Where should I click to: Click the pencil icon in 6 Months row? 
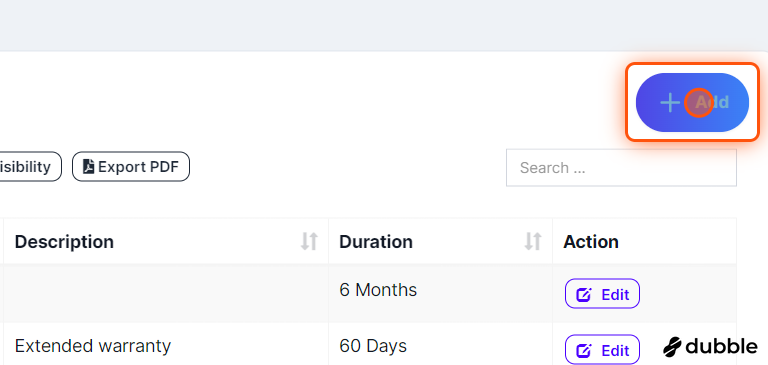point(584,295)
